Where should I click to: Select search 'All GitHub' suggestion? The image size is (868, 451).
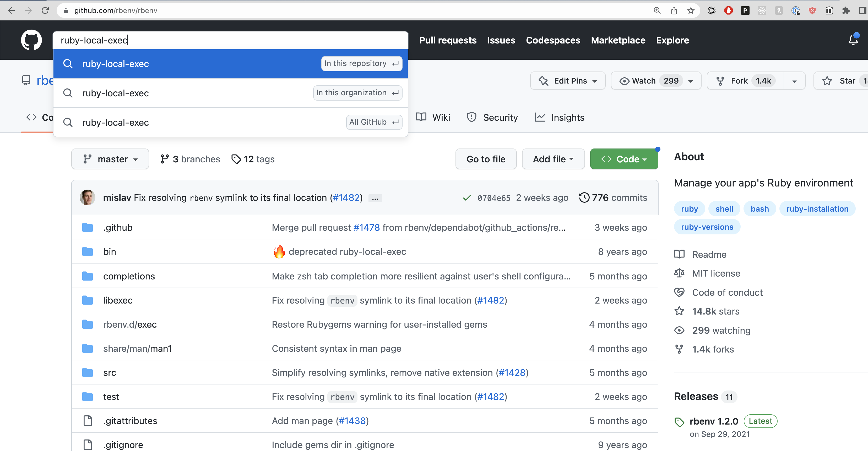point(230,122)
